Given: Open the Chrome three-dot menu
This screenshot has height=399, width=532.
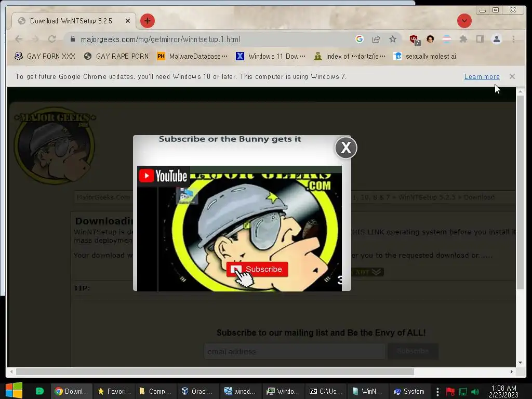Looking at the screenshot, I should click(x=513, y=39).
